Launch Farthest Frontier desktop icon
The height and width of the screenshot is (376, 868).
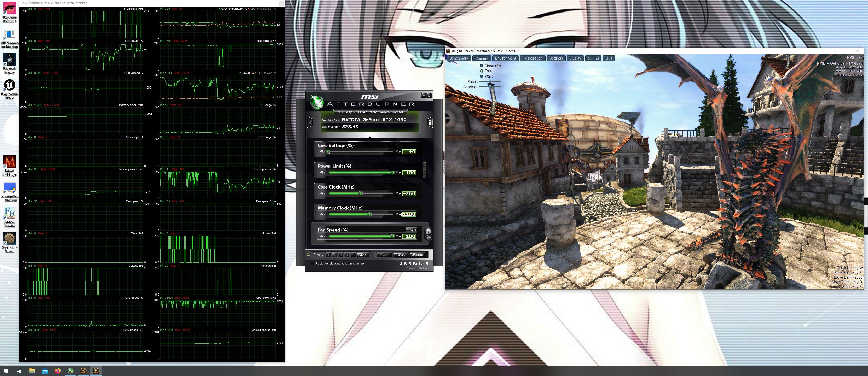pos(9,218)
